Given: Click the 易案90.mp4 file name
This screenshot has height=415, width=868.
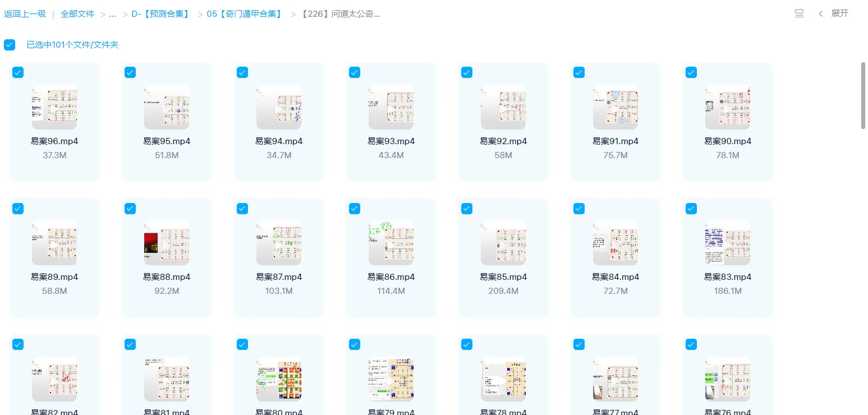Looking at the screenshot, I should coord(728,141).
